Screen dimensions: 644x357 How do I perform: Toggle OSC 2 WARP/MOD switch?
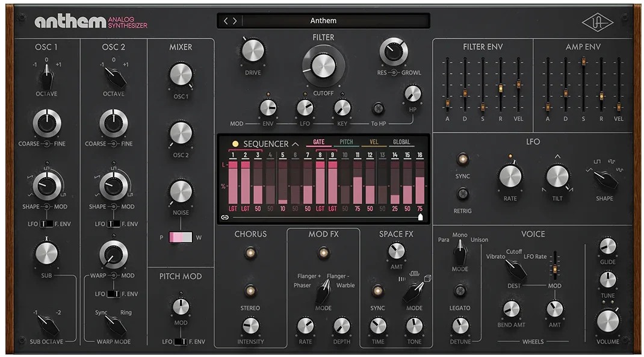(x=114, y=276)
